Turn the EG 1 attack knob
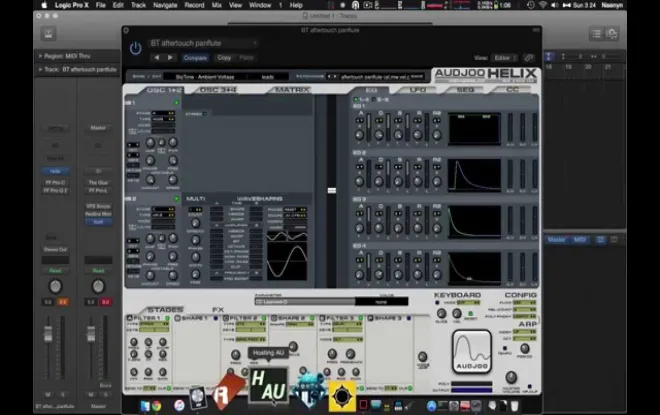The width and height of the screenshot is (660, 415). tap(359, 135)
